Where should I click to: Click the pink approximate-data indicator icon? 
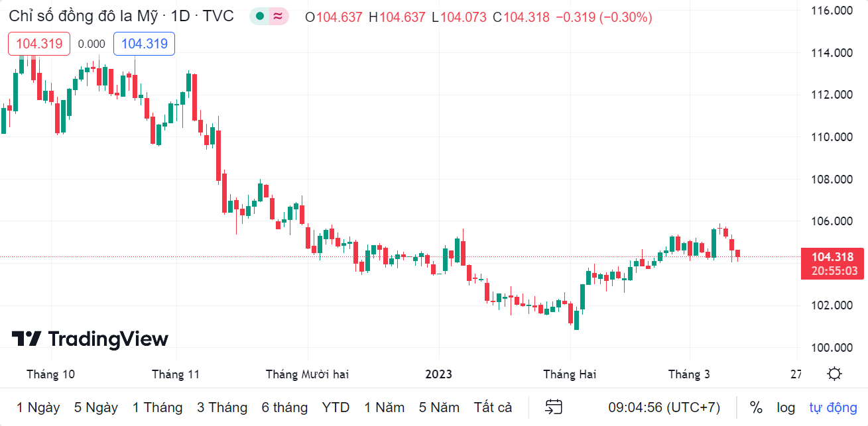[279, 17]
